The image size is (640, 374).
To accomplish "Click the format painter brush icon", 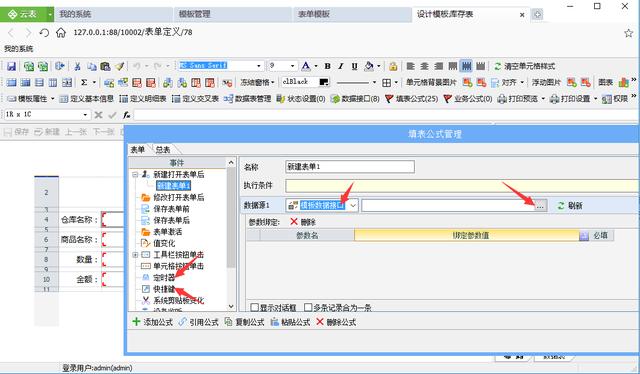I will (119, 66).
